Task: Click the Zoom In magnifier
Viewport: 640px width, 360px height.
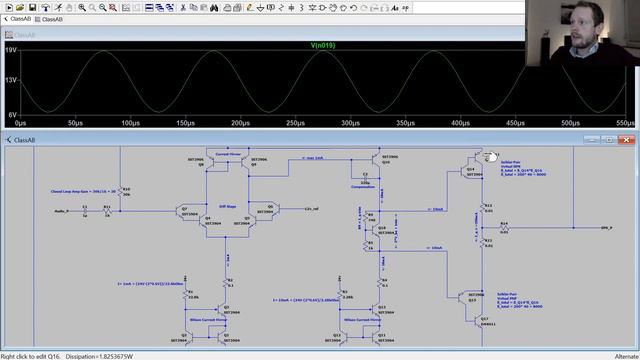Action: (x=82, y=7)
